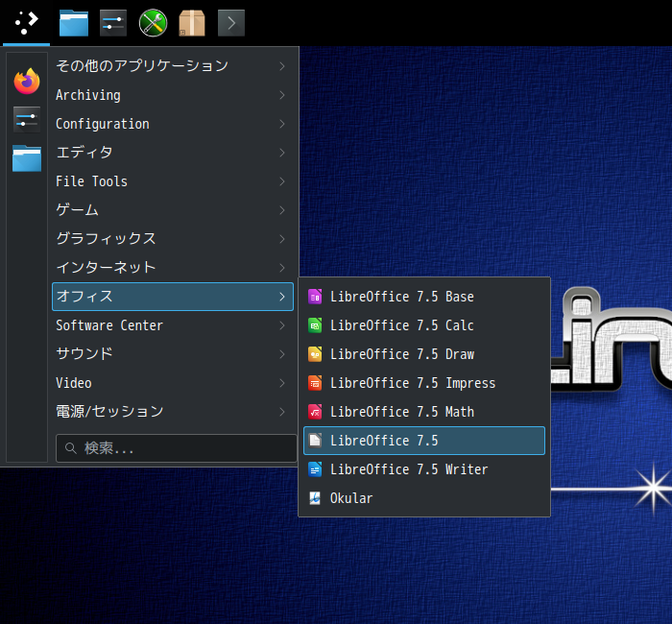672x624 pixels.
Task: Open settings sliders in menu sidebar
Action: point(27,120)
